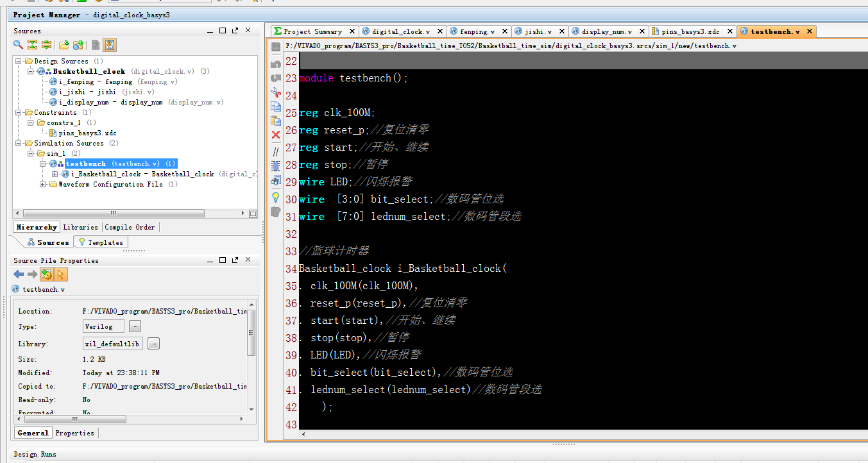Screen dimensions: 868x463
Task: Open search in the Sources panel
Action: point(19,45)
